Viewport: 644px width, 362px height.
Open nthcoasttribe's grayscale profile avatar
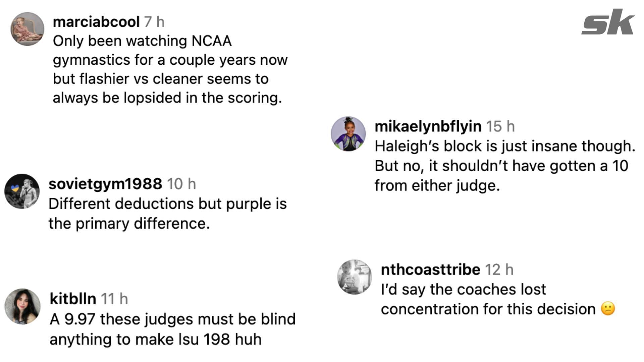click(x=355, y=277)
